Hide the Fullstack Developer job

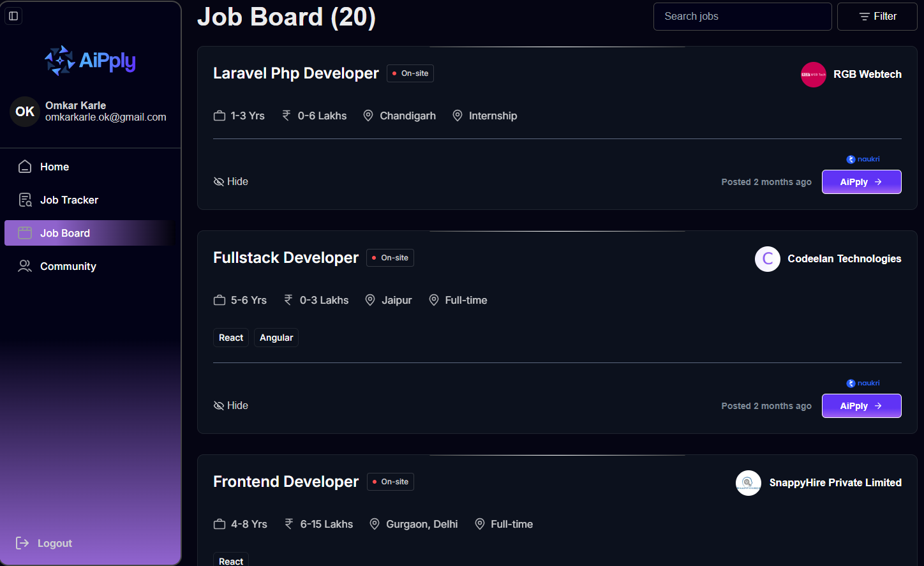click(231, 406)
